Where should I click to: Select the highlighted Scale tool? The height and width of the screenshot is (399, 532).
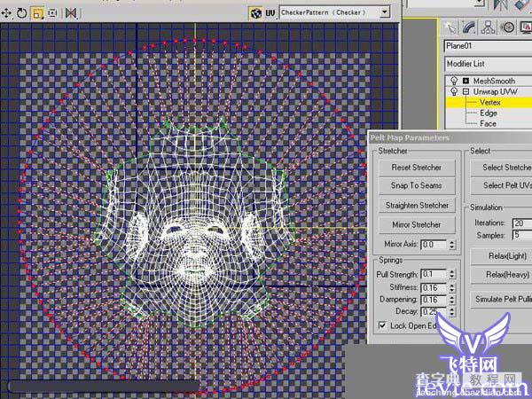(37, 13)
